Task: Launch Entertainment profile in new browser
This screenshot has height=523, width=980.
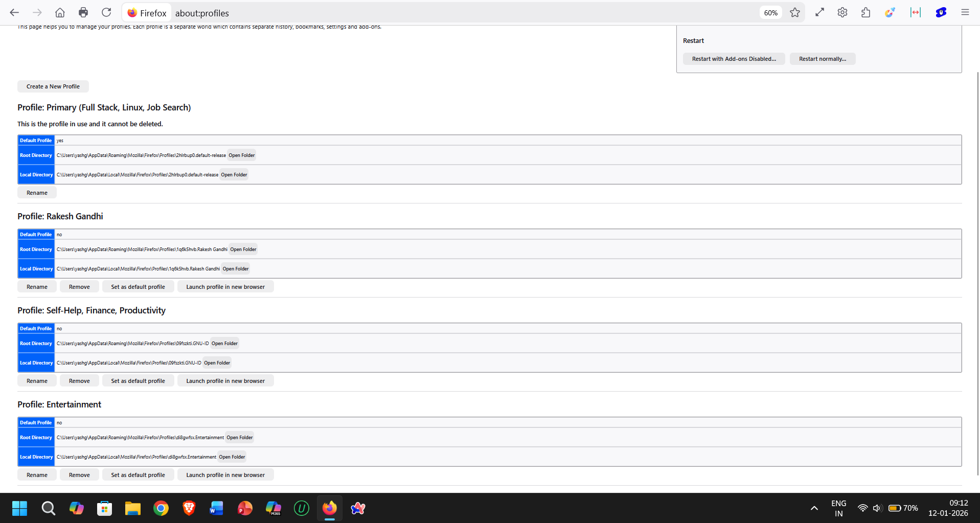Action: pos(225,475)
